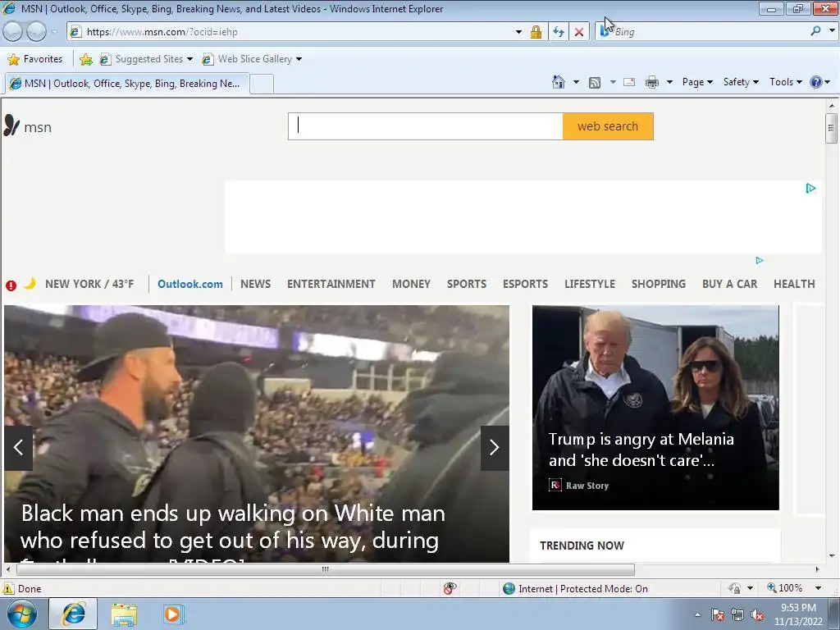Expand the Suggested Sites dropdown
Screen dimensions: 840x630
coord(189,59)
